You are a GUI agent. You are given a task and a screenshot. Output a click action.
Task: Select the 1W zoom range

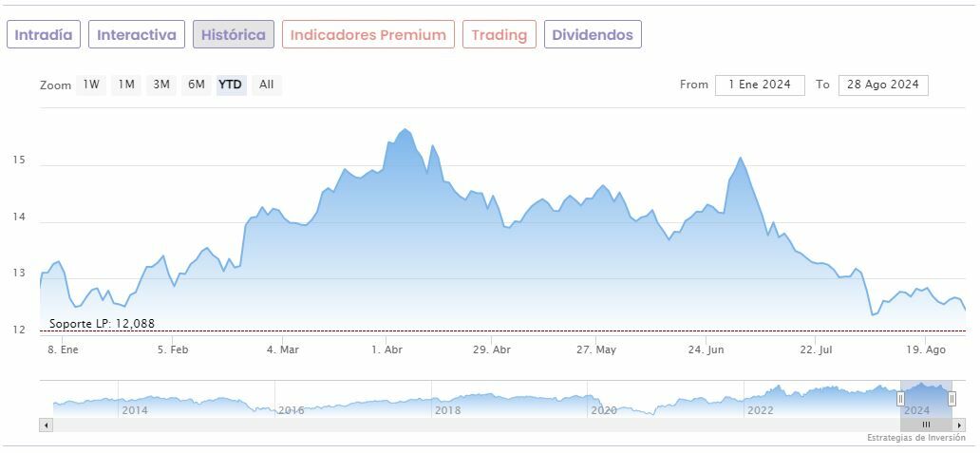(91, 85)
